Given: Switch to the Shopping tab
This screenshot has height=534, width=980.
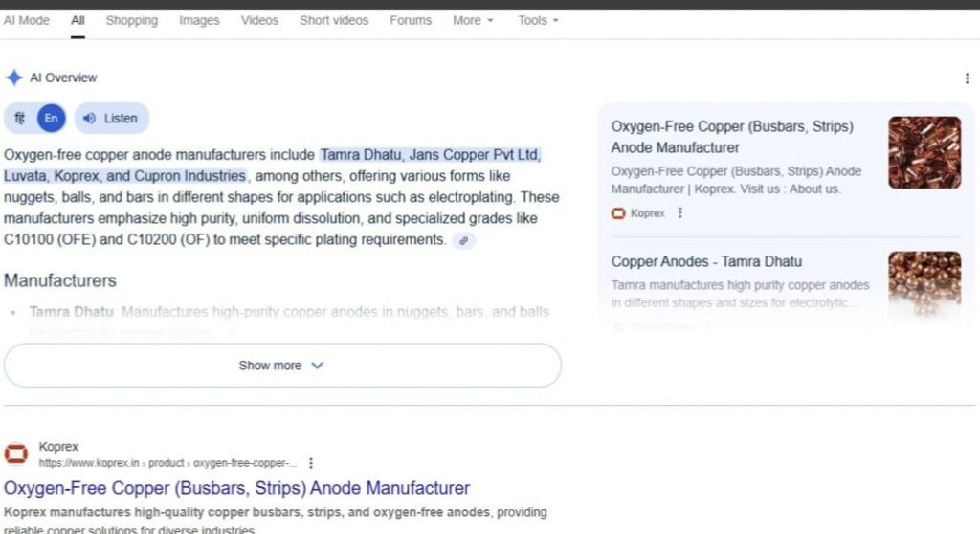Looking at the screenshot, I should pos(132,20).
